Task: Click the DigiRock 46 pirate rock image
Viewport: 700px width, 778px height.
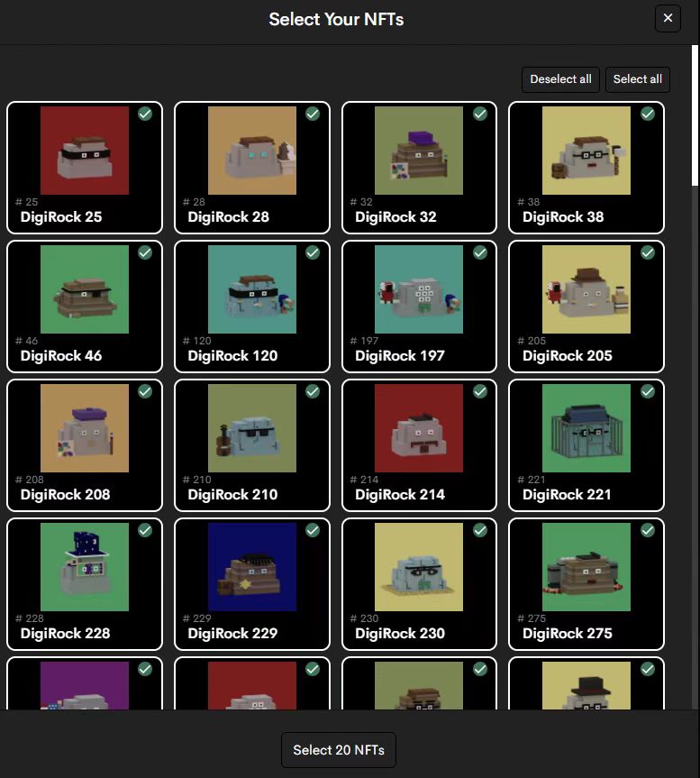Action: click(85, 289)
